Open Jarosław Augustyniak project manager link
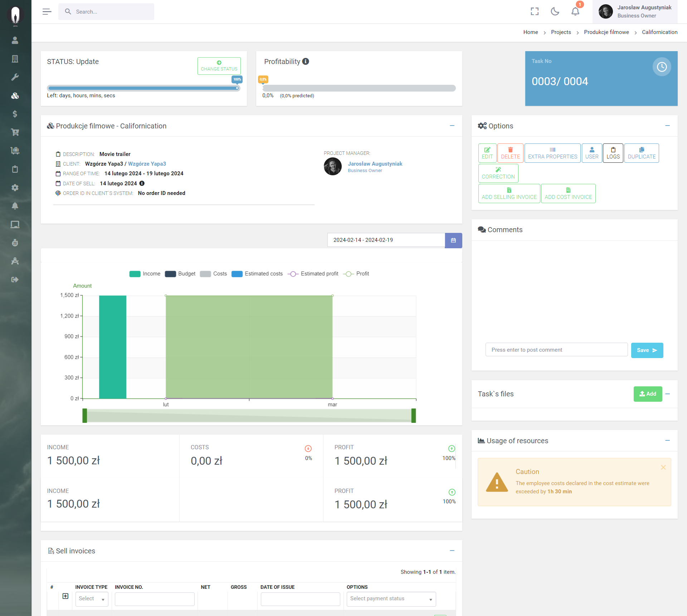This screenshot has height=616, width=687. pyautogui.click(x=375, y=164)
